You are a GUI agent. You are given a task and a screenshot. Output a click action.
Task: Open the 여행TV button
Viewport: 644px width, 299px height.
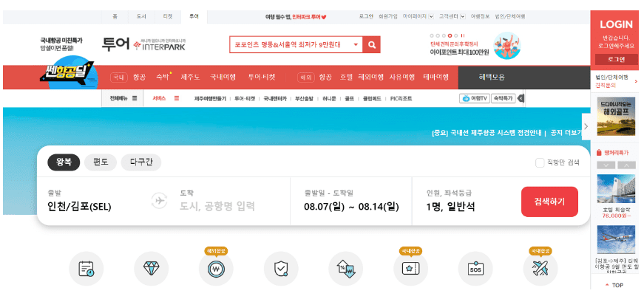[475, 98]
